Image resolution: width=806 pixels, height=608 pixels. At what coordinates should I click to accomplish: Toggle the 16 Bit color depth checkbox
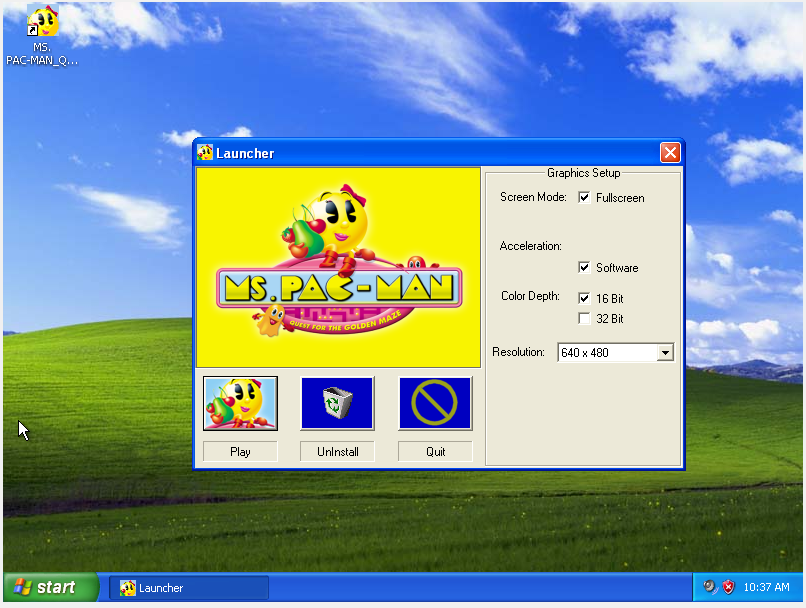click(x=584, y=298)
